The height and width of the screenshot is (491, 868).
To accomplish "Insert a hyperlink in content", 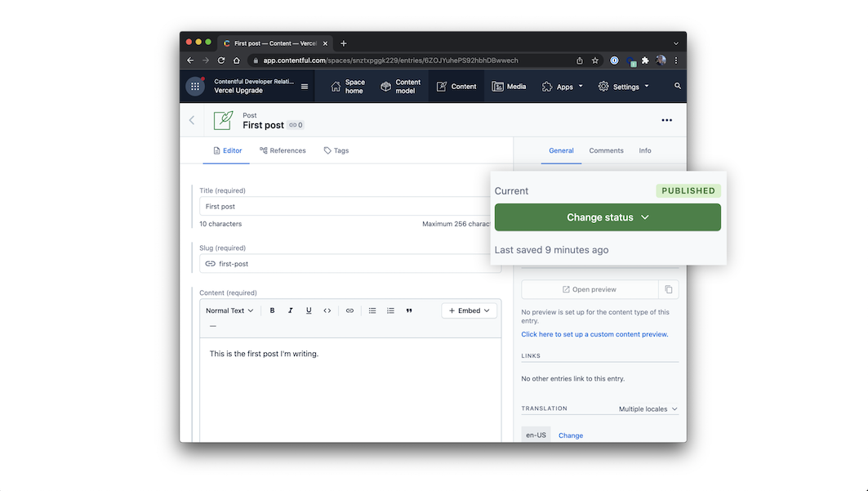I will point(349,310).
